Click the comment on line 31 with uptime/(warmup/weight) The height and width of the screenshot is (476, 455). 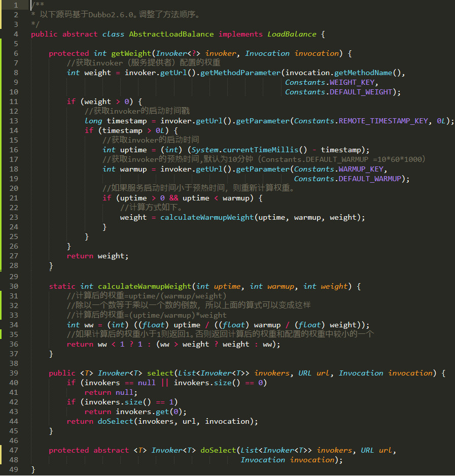[147, 296]
